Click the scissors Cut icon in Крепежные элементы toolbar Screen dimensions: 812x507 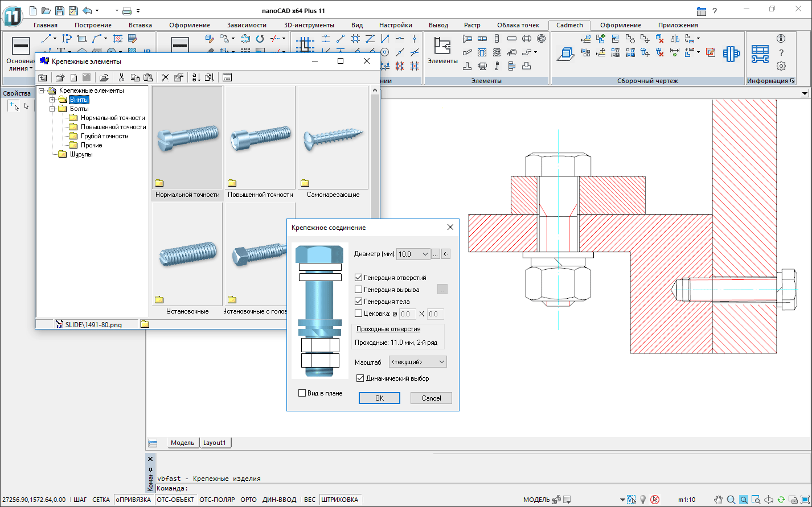(121, 78)
